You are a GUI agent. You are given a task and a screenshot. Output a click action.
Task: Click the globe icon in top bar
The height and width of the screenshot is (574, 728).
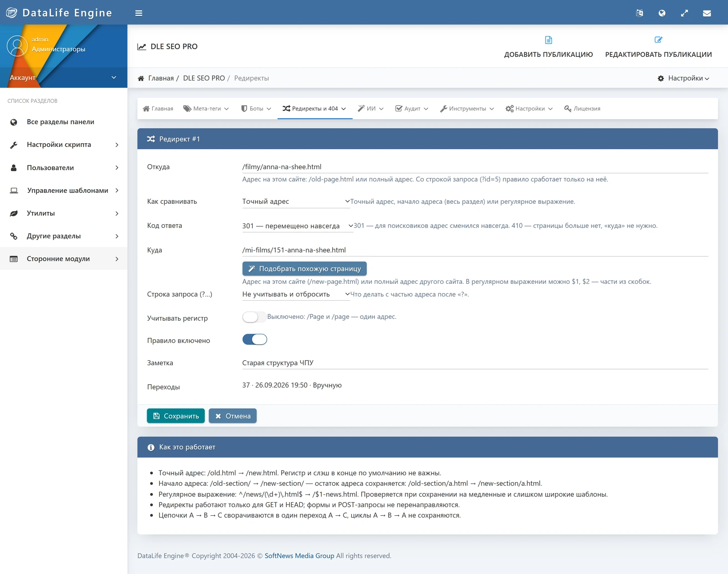pyautogui.click(x=662, y=13)
